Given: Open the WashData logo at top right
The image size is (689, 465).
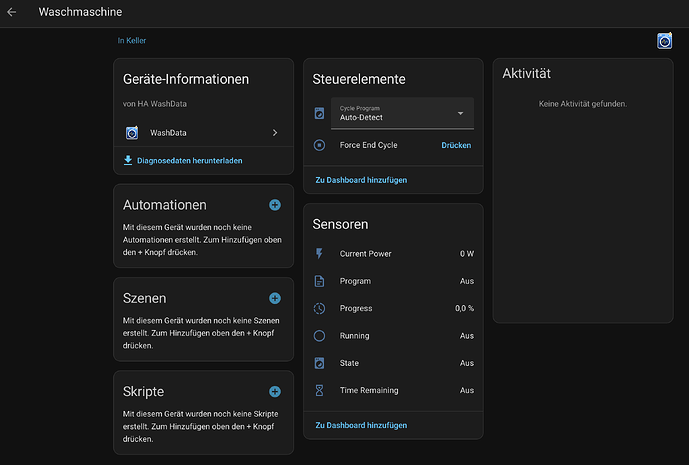Looking at the screenshot, I should [x=664, y=41].
